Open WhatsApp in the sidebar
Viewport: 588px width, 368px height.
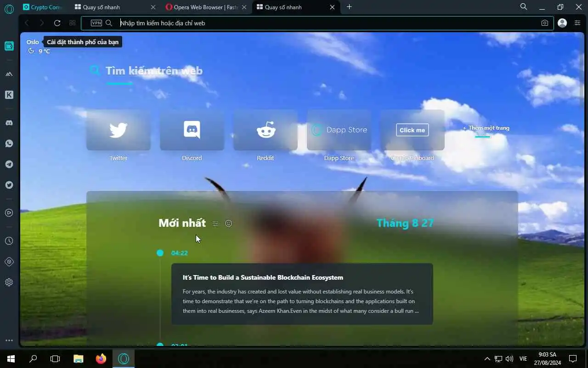point(9,144)
